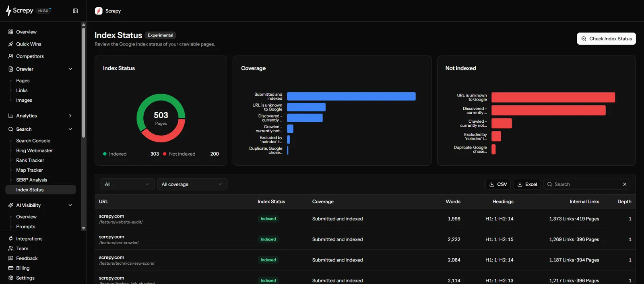
Task: Click the Indexed badge for /feature/website-audit/
Action: click(x=268, y=219)
